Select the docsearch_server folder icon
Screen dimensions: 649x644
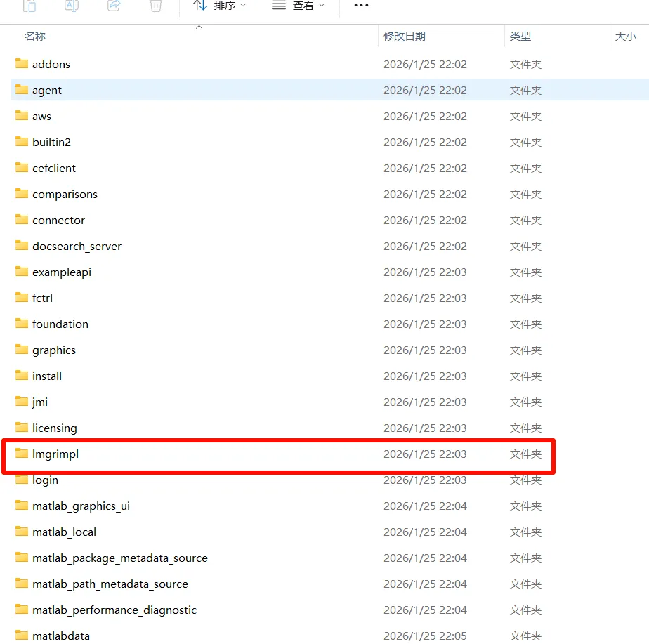pos(22,246)
